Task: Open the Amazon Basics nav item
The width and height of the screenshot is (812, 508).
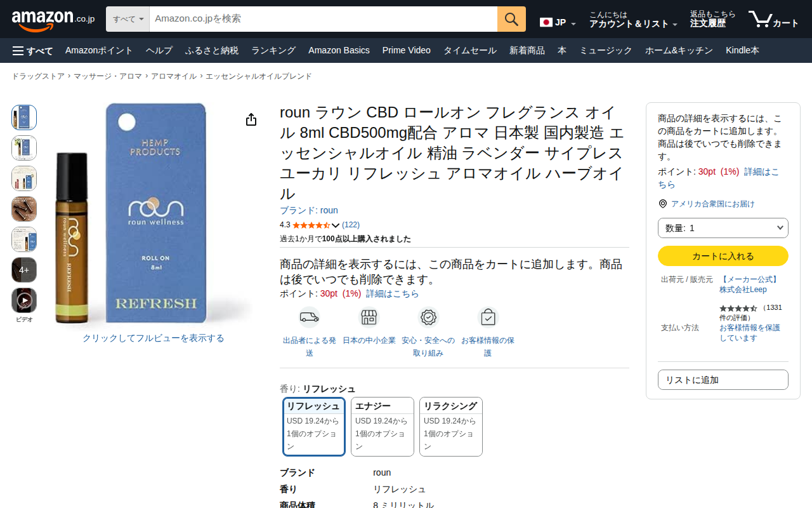Action: pos(339,51)
